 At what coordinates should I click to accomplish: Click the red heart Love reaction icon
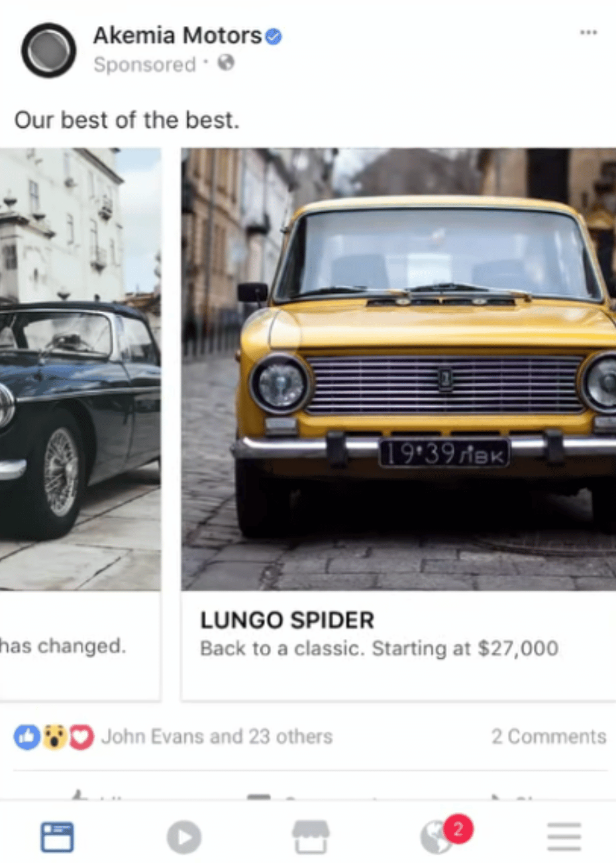[x=81, y=736]
